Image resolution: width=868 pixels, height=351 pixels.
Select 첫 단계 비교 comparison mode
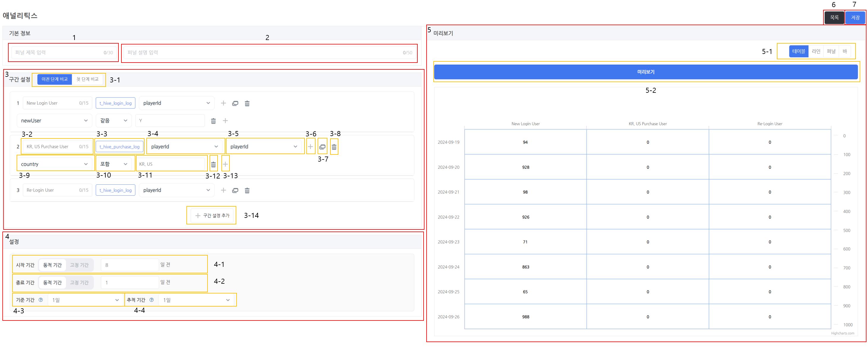tap(87, 79)
